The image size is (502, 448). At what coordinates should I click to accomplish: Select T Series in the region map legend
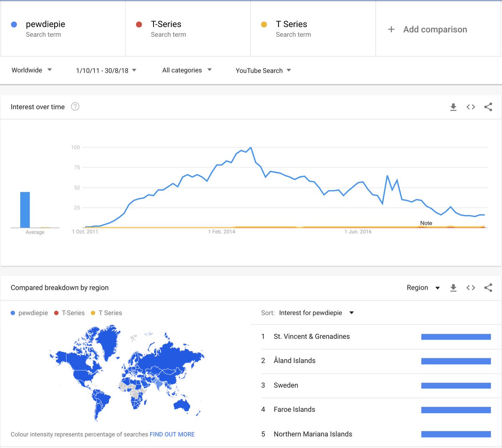click(x=107, y=313)
